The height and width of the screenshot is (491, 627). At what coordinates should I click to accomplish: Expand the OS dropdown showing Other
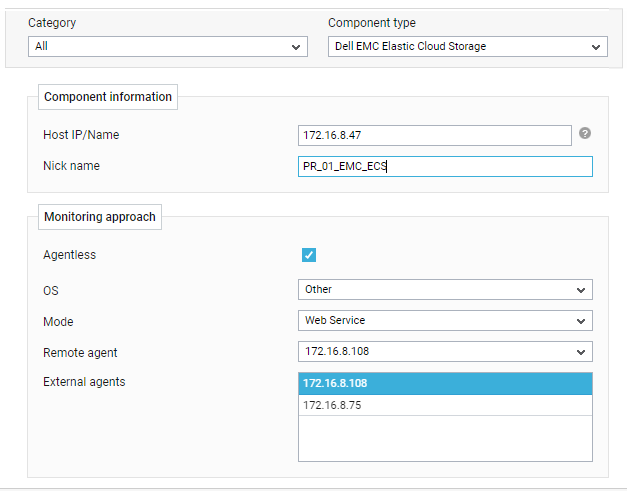pos(445,289)
